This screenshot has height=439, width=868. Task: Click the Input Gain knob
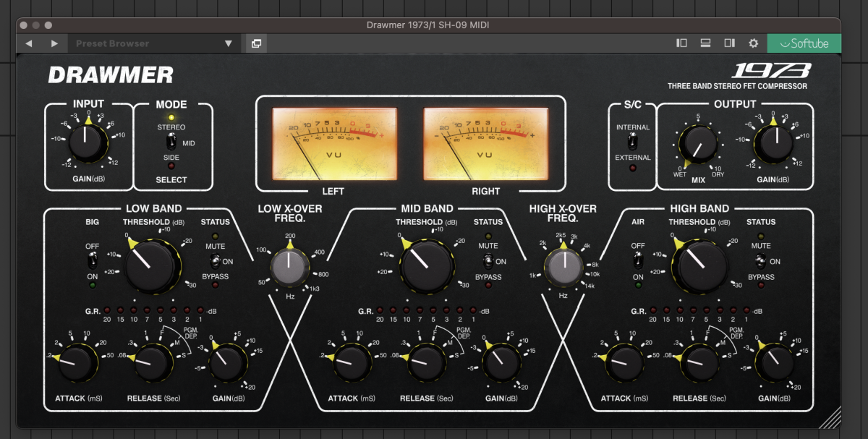pyautogui.click(x=89, y=143)
